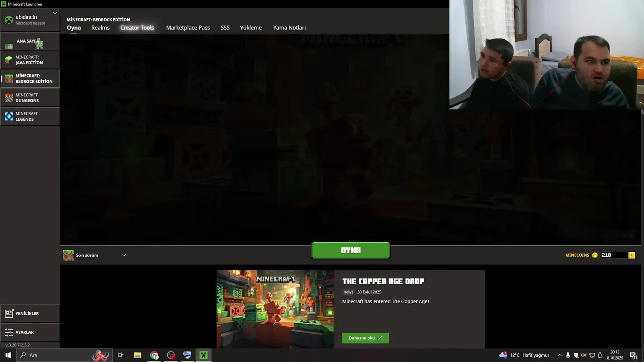Click launcher version v.3.20.7-2.2.2 text
644x362 pixels.
(18, 345)
